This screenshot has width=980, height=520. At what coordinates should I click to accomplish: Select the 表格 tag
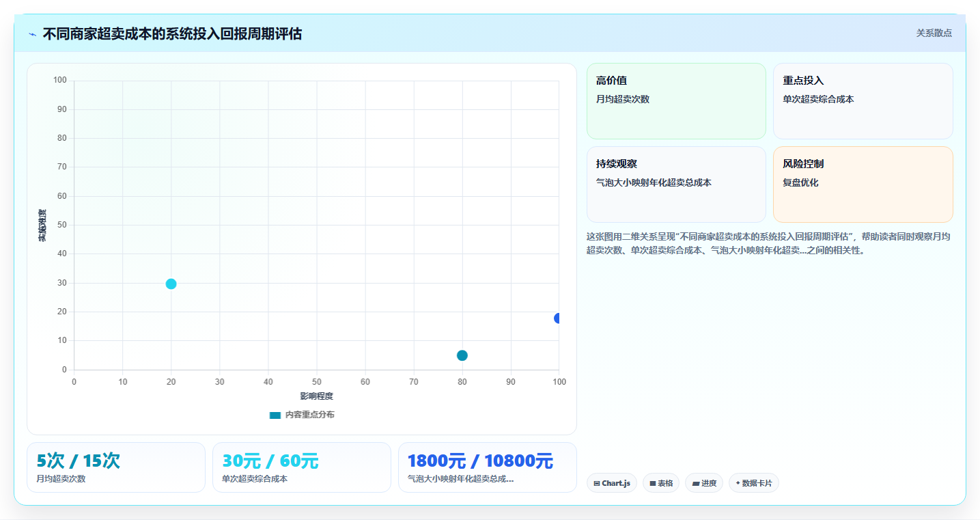[x=661, y=483]
